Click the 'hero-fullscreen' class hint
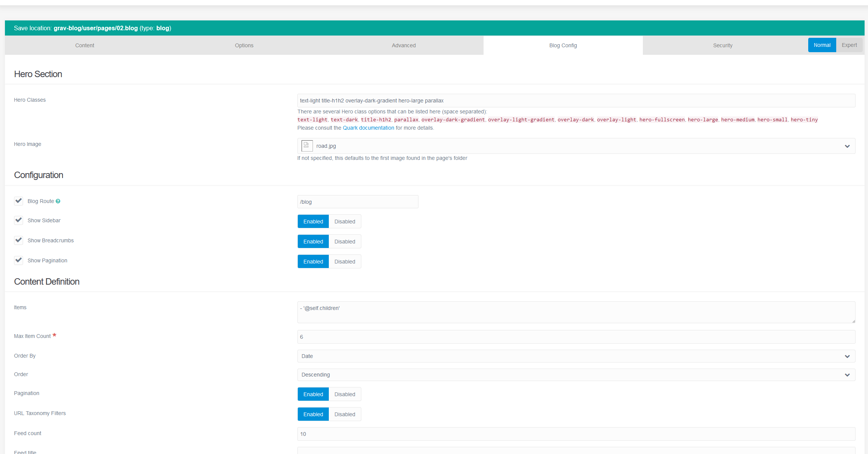The width and height of the screenshot is (868, 454). click(662, 119)
